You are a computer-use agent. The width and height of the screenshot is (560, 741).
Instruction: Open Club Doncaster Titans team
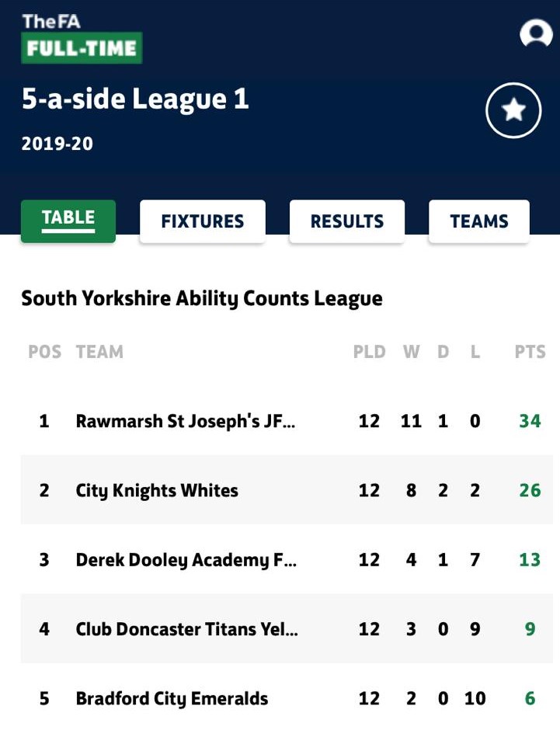pyautogui.click(x=186, y=629)
